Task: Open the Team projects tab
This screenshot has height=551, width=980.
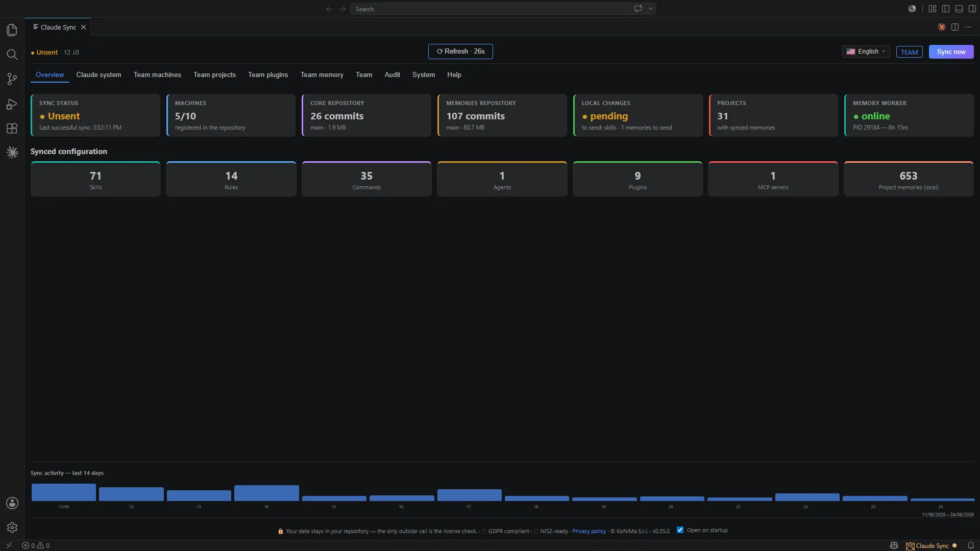Action: click(214, 74)
